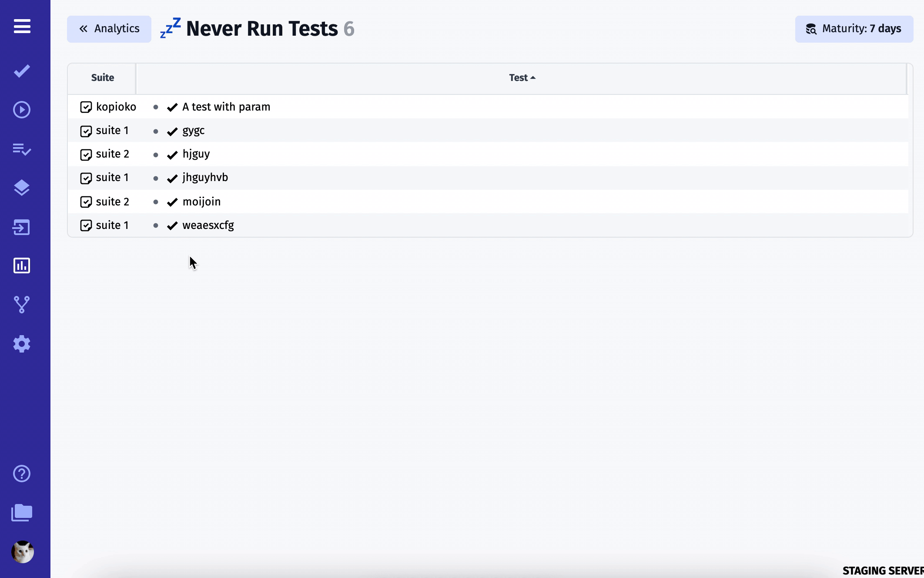Open the Settings gear icon
Image resolution: width=924 pixels, height=578 pixels.
22,344
